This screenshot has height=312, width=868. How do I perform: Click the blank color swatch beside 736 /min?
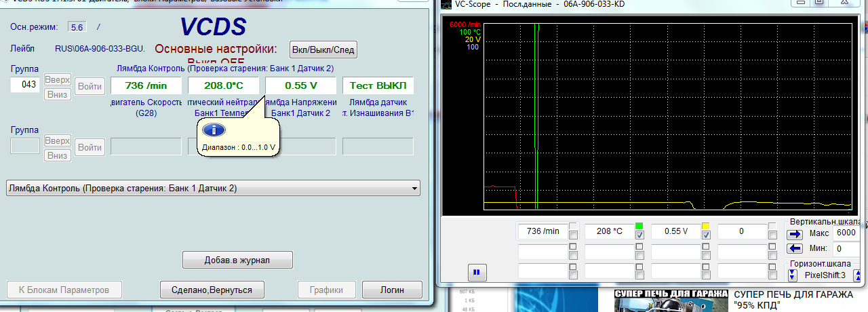point(572,226)
